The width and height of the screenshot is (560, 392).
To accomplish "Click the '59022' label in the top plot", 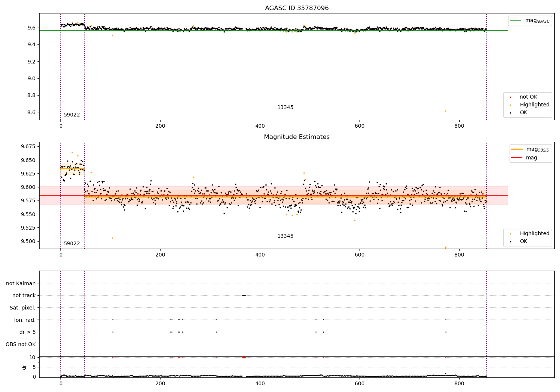I will (72, 115).
